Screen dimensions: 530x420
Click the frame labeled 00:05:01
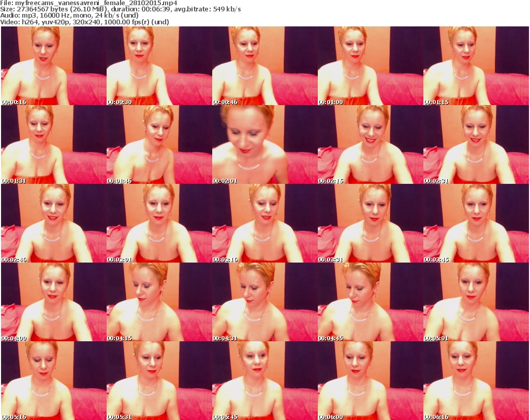click(476, 302)
